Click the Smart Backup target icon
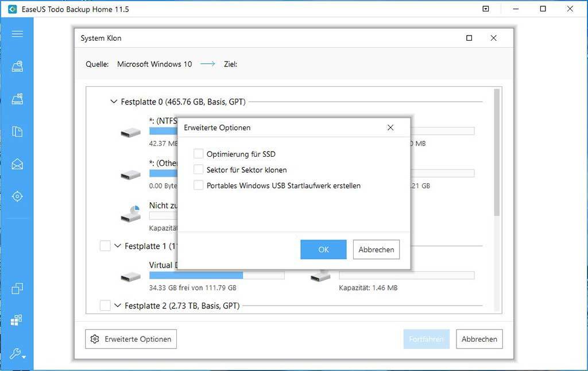Screen dimensions: 588x371 tap(17, 196)
